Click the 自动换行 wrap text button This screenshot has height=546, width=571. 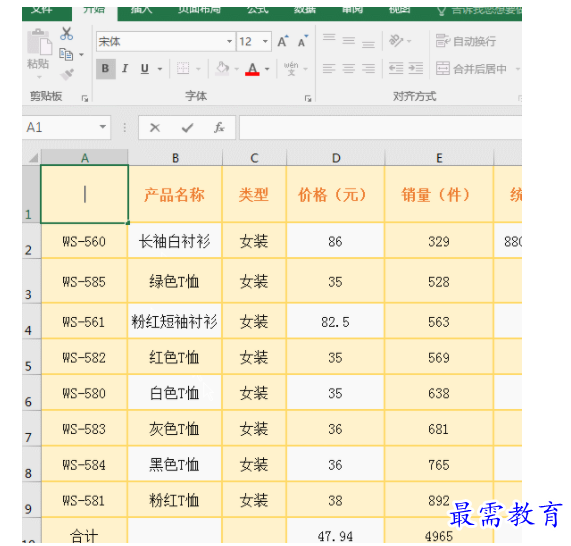(x=466, y=41)
